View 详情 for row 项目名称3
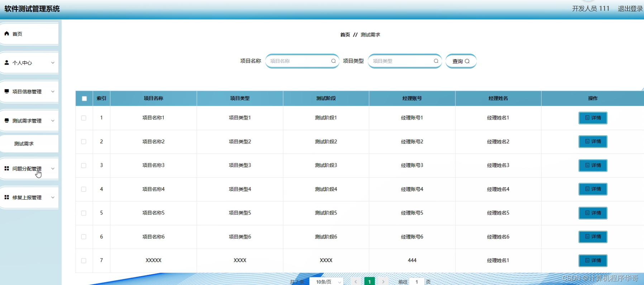Viewport: 644px width, 285px height. pos(593,165)
